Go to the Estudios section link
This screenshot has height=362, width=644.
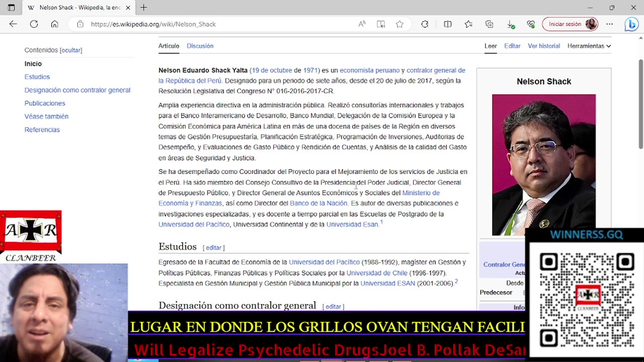(37, 77)
